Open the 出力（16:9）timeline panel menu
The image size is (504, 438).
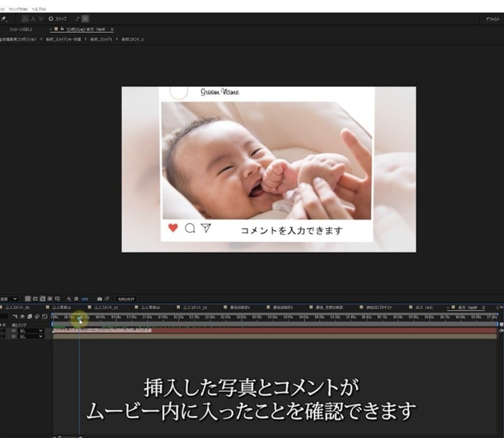point(484,307)
